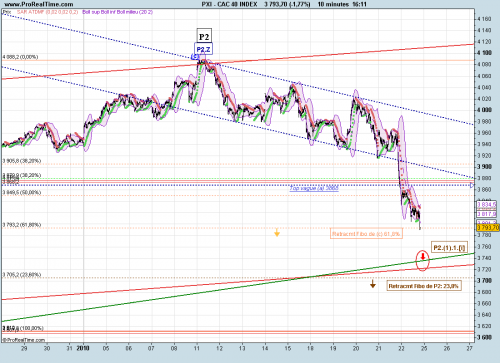The width and height of the screenshot is (500, 363).
Task: Click the 3 640 price axis value
Action: point(484,315)
